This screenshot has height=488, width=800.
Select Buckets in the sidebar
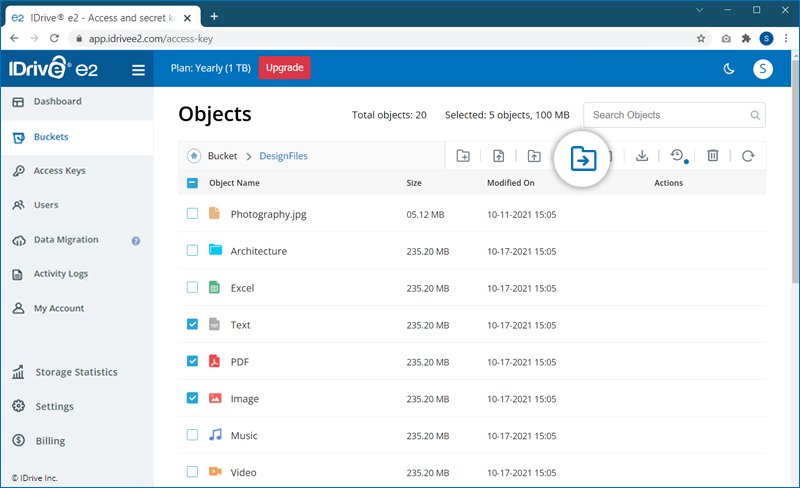click(x=77, y=137)
